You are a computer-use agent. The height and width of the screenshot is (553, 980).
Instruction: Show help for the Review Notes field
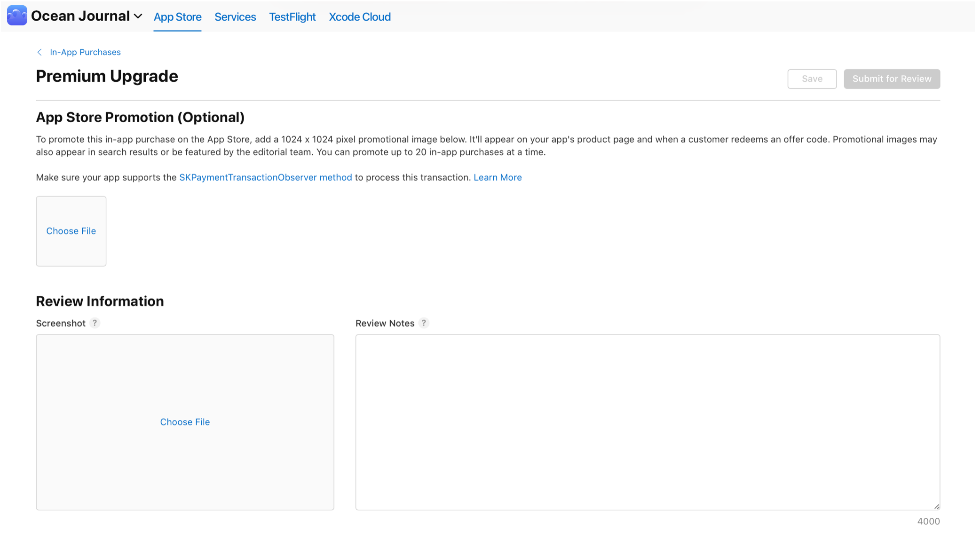click(424, 323)
